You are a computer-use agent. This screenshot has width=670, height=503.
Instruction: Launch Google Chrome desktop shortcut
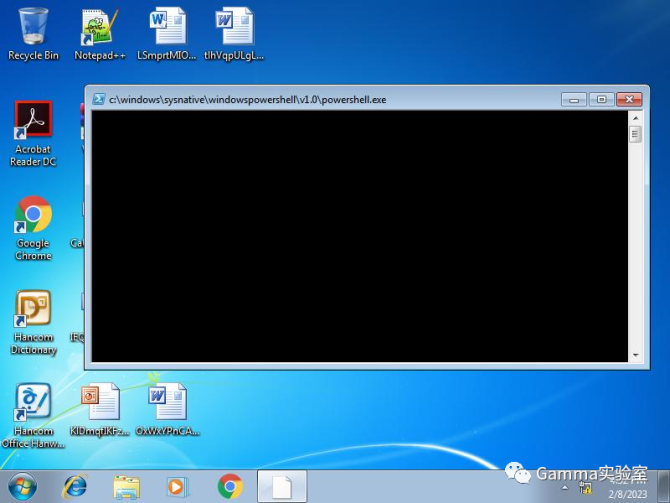pos(33,227)
